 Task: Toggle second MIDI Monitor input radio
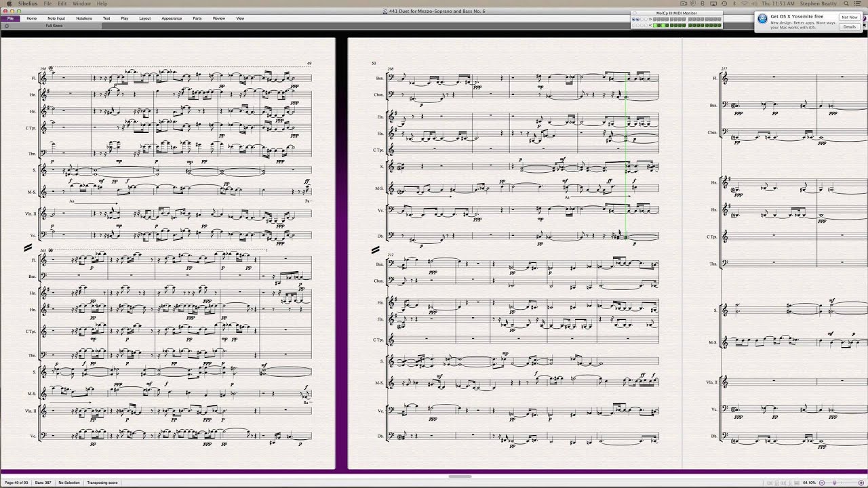pyautogui.click(x=637, y=19)
